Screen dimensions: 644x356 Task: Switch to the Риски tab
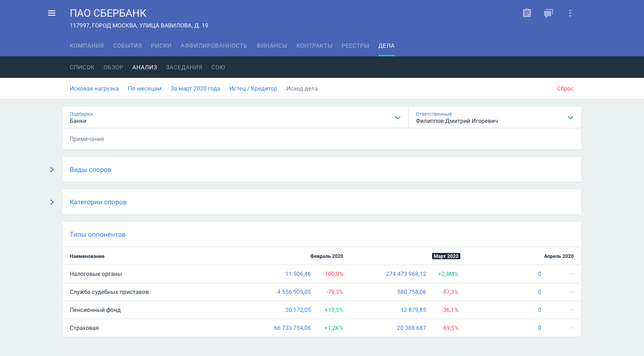point(161,45)
